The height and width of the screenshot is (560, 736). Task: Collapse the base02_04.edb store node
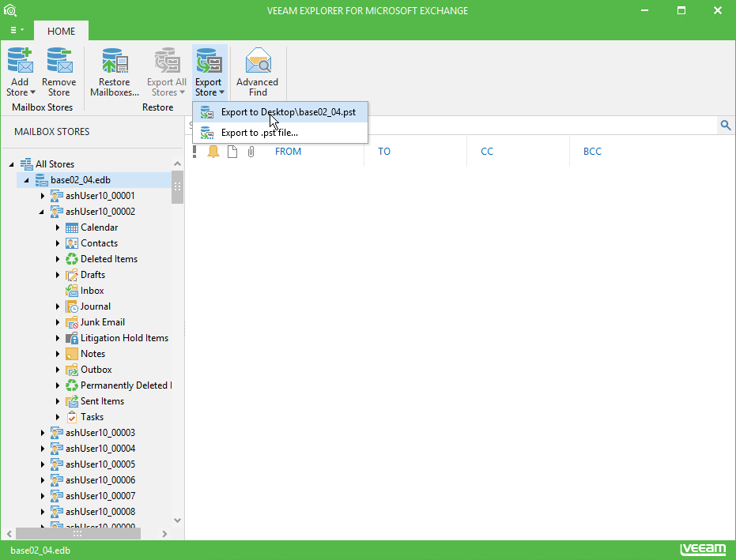(x=26, y=181)
